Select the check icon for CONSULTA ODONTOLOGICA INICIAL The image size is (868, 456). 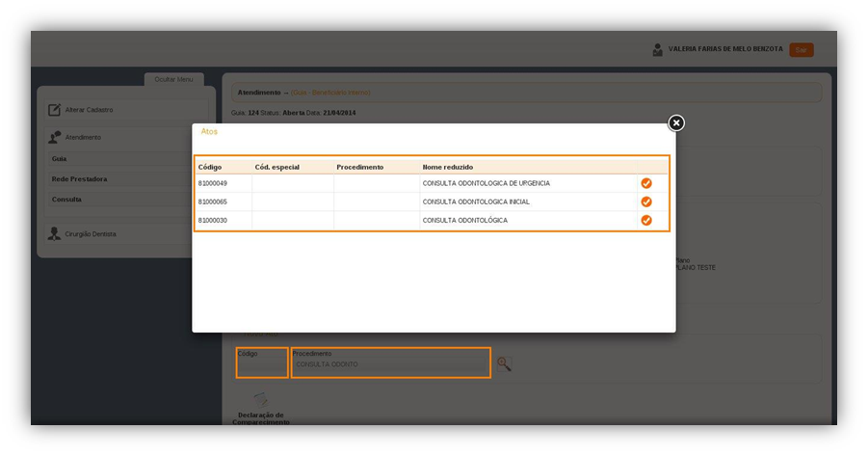coord(646,201)
